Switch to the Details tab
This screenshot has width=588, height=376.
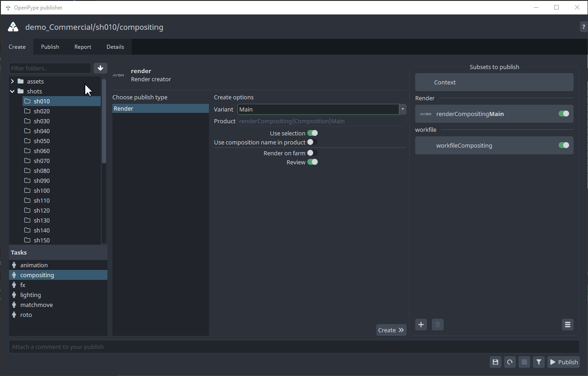tap(115, 47)
